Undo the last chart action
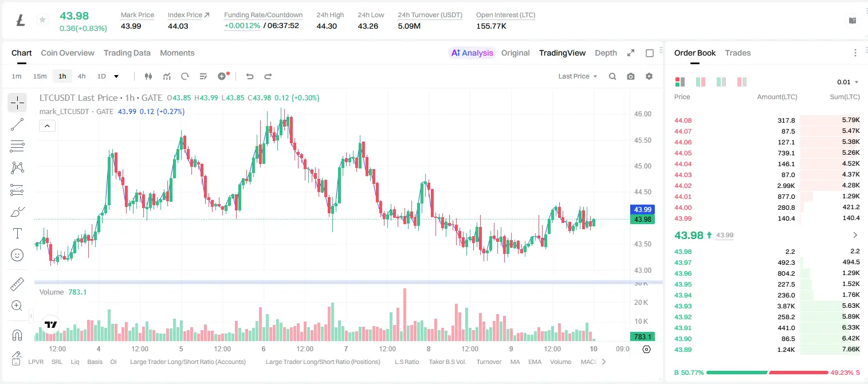Viewport: 868px width, 384px height. click(249, 76)
